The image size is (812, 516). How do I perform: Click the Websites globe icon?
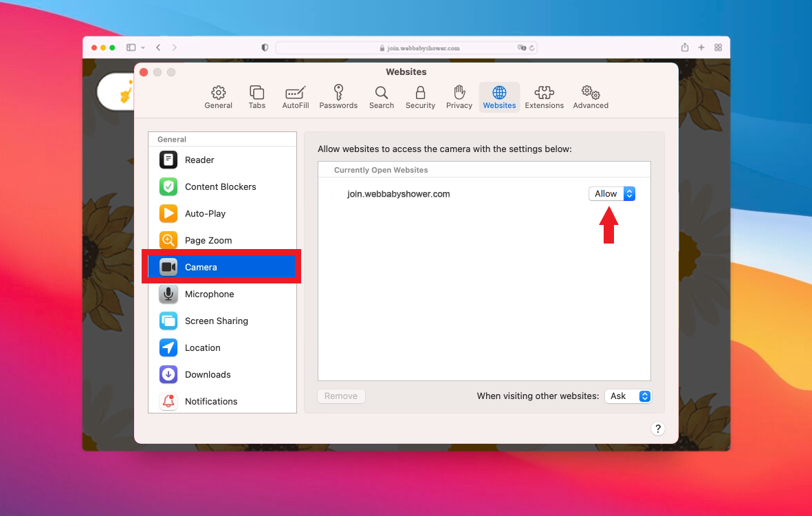(x=499, y=92)
